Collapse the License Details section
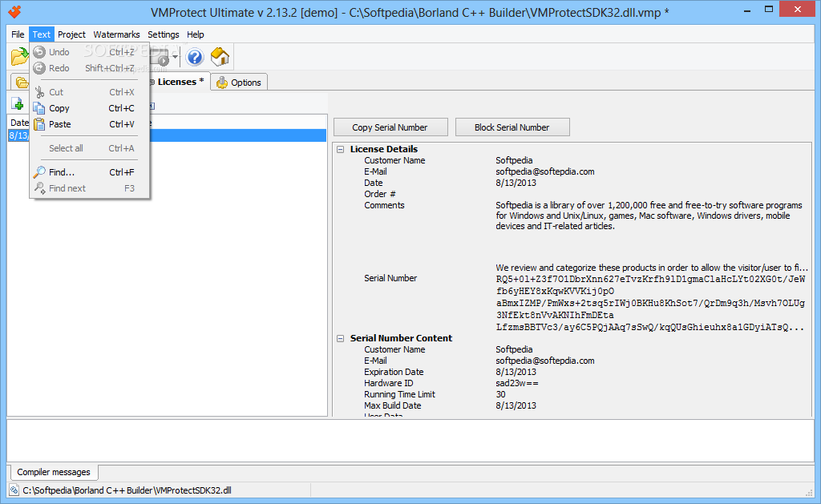The width and height of the screenshot is (821, 504). click(340, 149)
